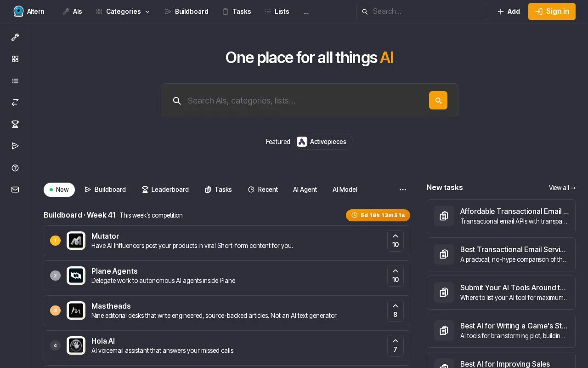Select the Tasks filter tab
Screen dimensions: 588x368
218,190
